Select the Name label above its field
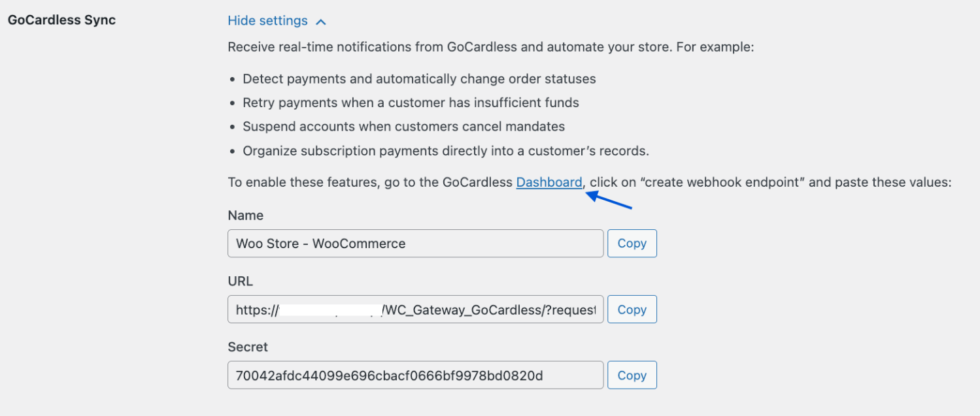The image size is (980, 416). (x=245, y=215)
